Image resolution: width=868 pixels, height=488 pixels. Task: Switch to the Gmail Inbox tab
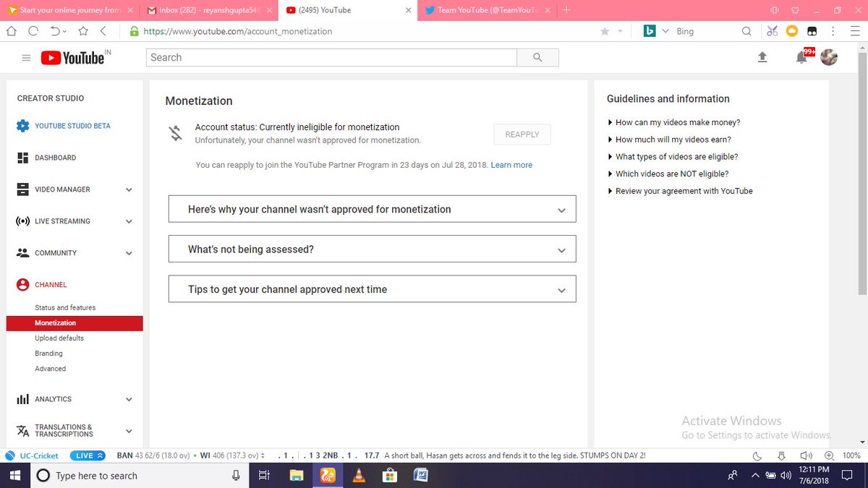209,10
